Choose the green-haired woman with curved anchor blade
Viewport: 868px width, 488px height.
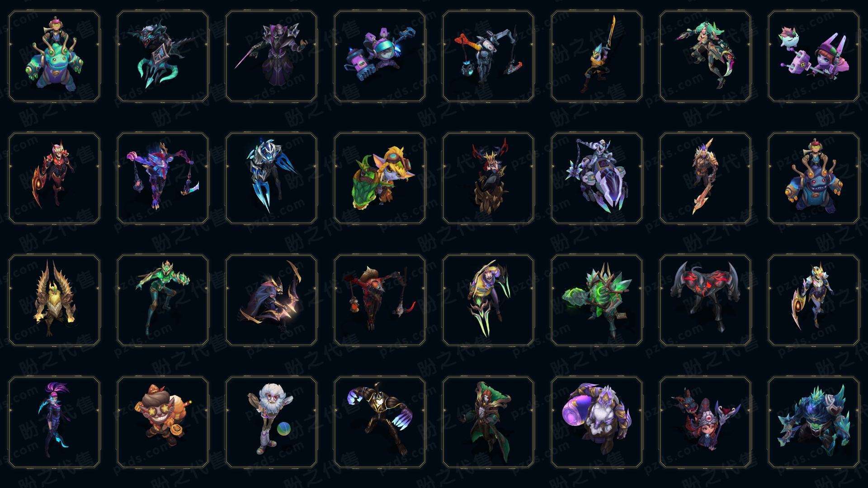click(705, 56)
